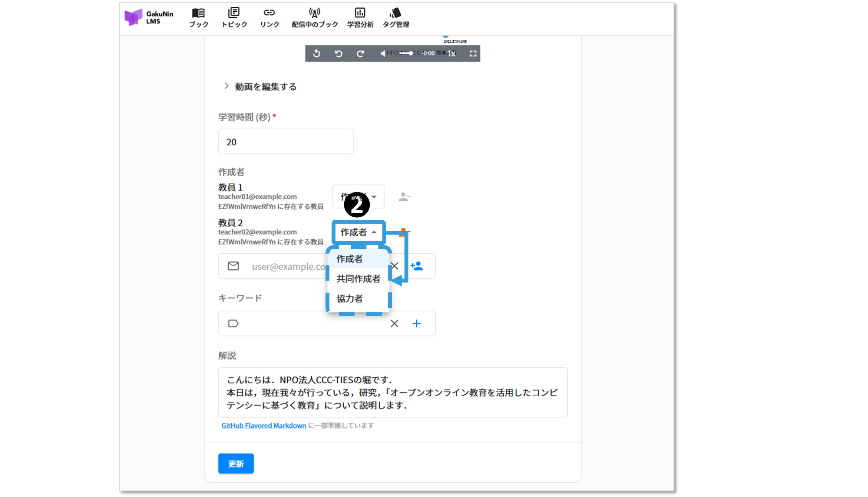Click the add author person icon
Screen dimensions: 868x497
click(x=417, y=266)
